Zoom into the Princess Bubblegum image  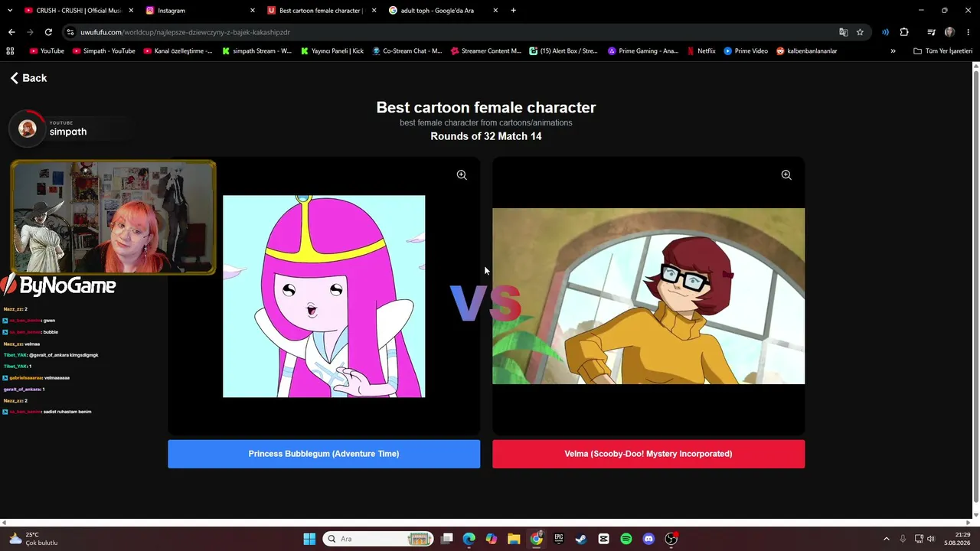(462, 175)
